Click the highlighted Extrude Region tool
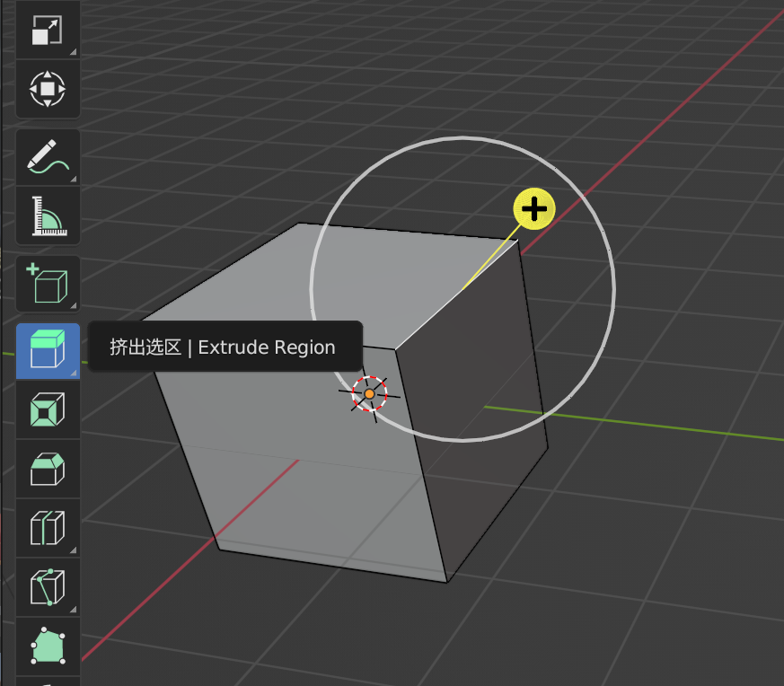The width and height of the screenshot is (784, 686). click(48, 349)
